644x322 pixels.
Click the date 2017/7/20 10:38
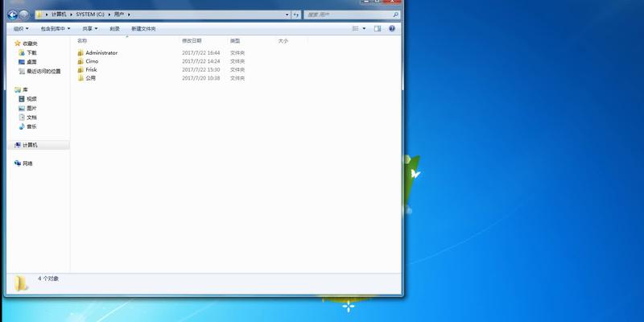[200, 78]
